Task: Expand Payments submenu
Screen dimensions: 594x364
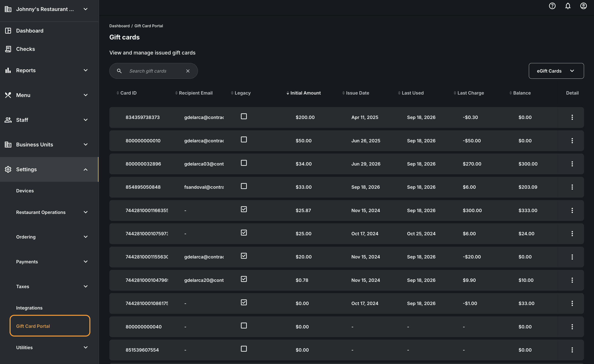Action: point(52,262)
